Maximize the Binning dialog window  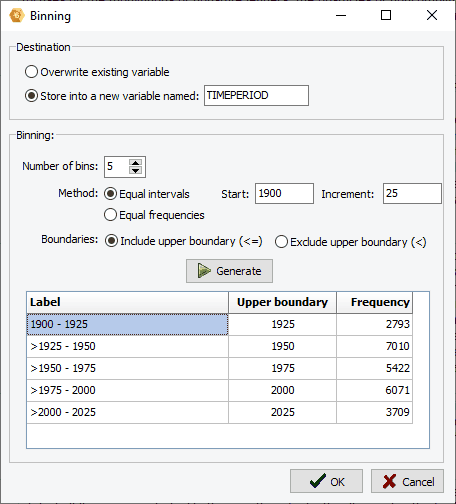(386, 15)
